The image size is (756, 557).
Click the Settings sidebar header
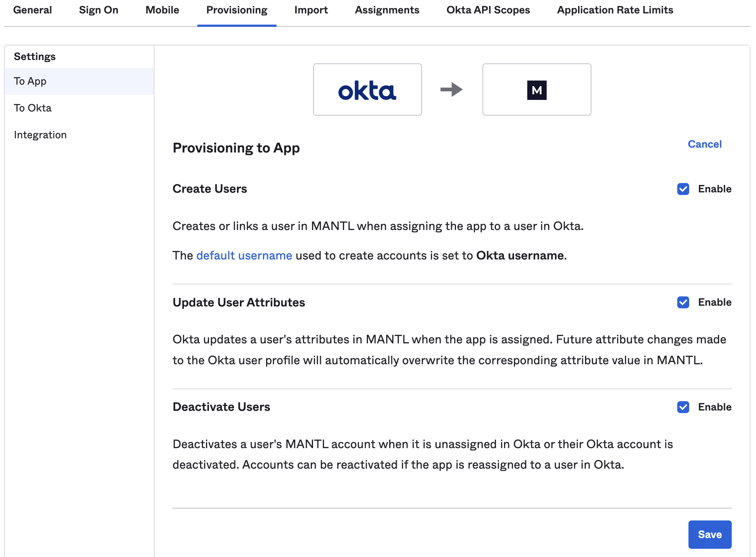[35, 57]
